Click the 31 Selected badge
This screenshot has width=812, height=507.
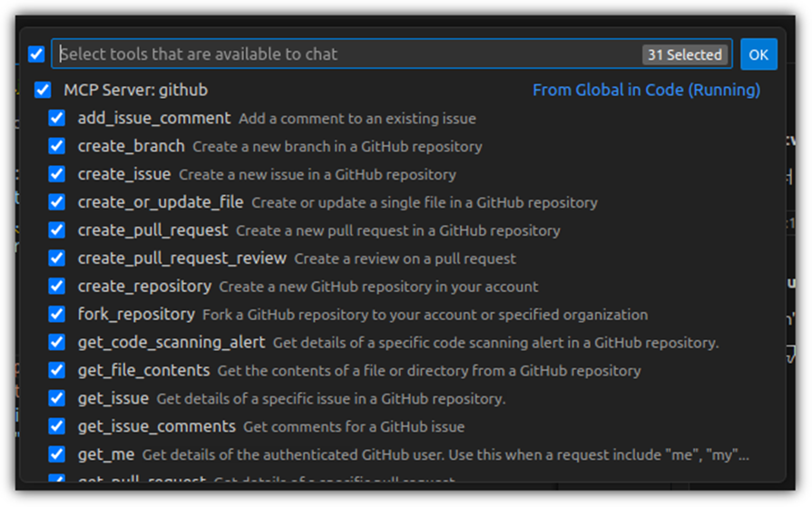685,54
